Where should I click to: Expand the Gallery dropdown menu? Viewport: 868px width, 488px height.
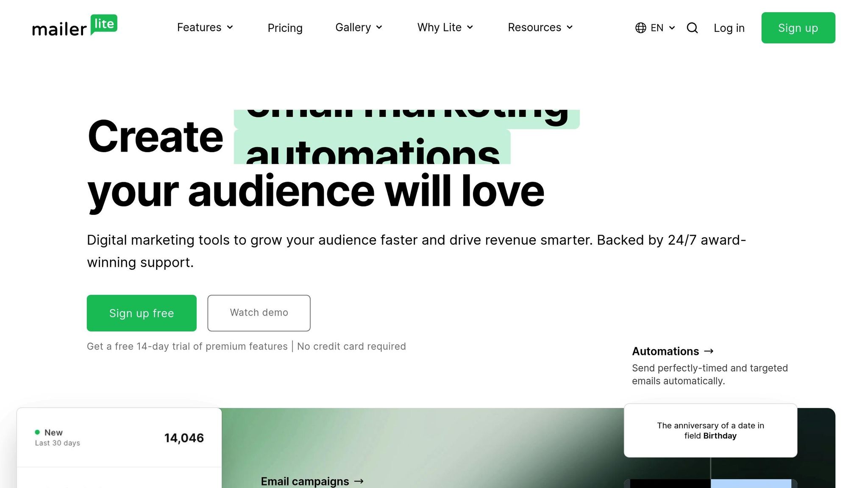pos(359,28)
